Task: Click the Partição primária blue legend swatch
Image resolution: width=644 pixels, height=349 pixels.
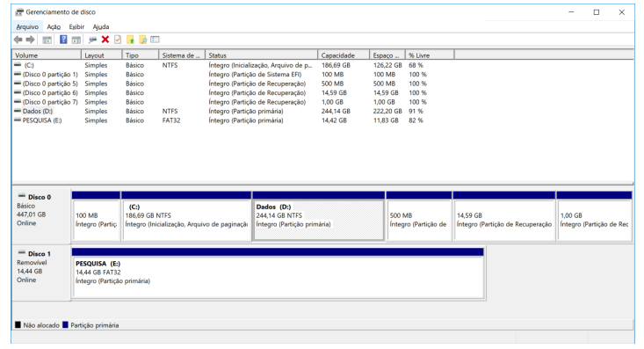Action: [65, 325]
